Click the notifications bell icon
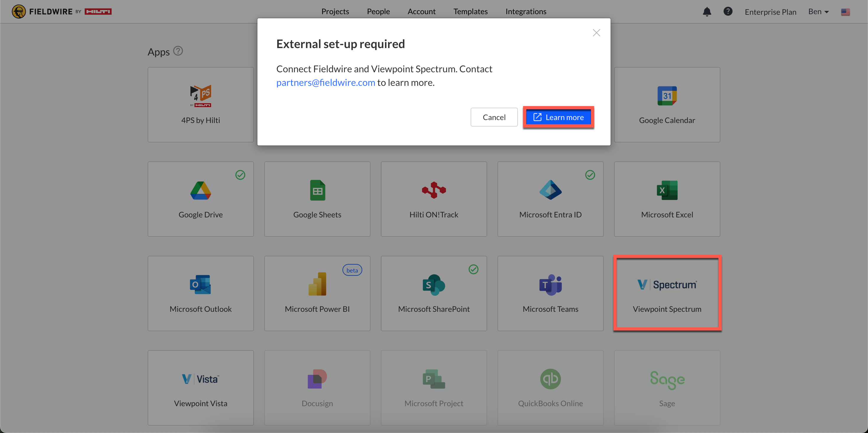The image size is (868, 433). [707, 12]
